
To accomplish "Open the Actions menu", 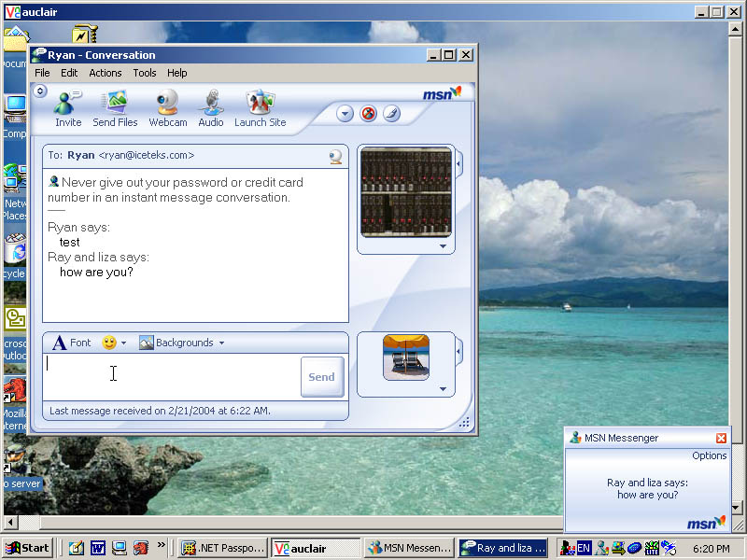I will pos(106,73).
